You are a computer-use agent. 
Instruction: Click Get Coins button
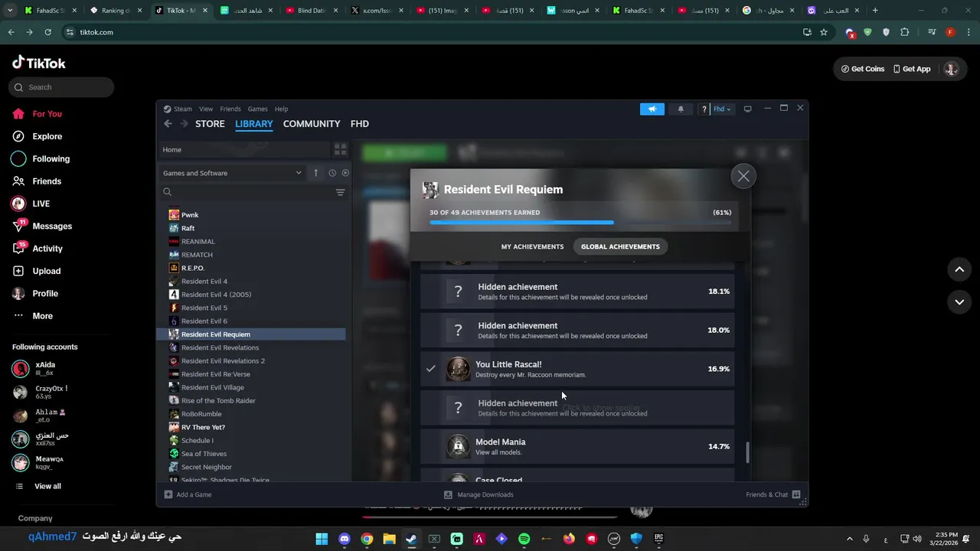click(863, 69)
